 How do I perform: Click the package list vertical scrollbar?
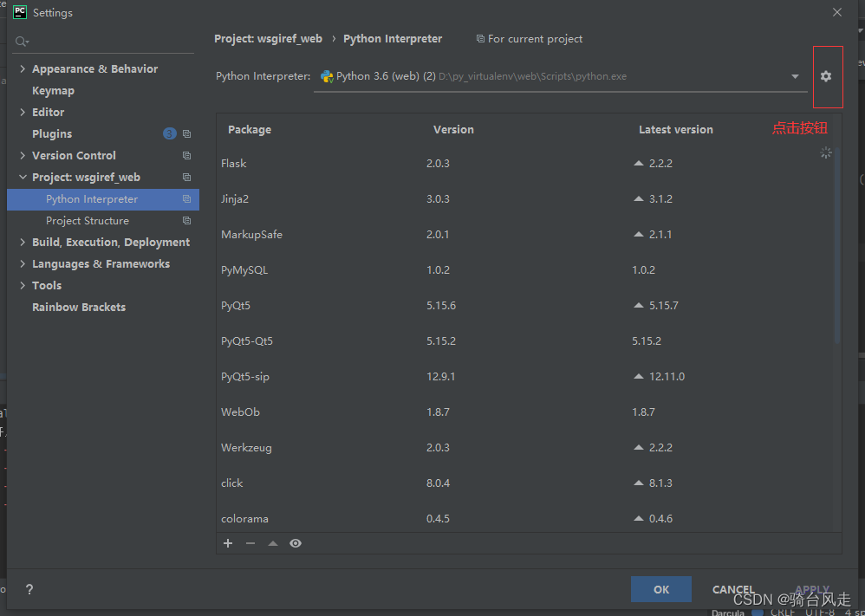[837, 245]
